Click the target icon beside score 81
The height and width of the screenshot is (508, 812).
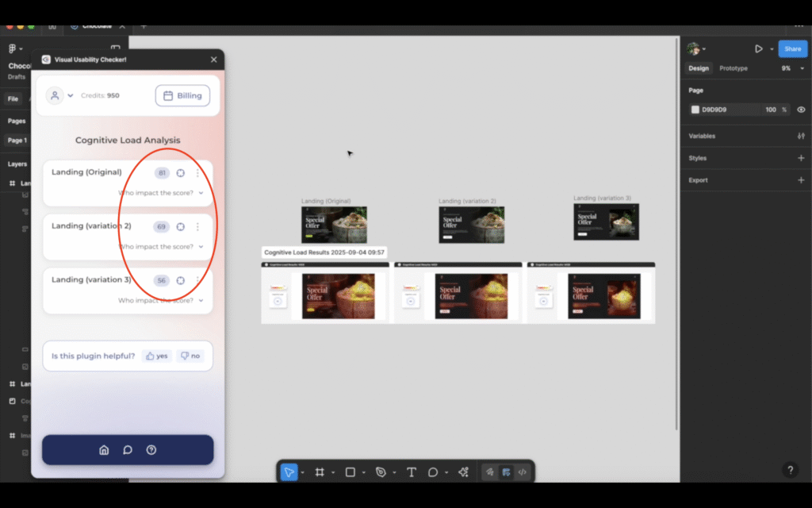pos(181,173)
